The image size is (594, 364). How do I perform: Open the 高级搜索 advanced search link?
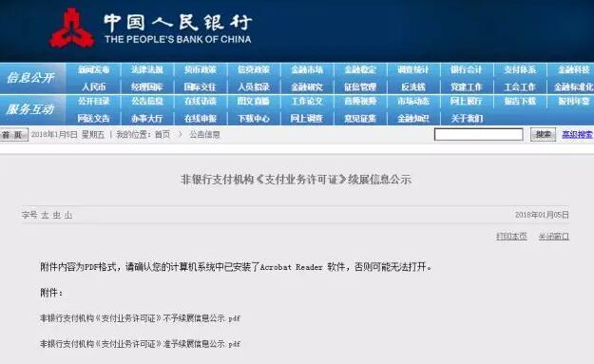pos(577,134)
